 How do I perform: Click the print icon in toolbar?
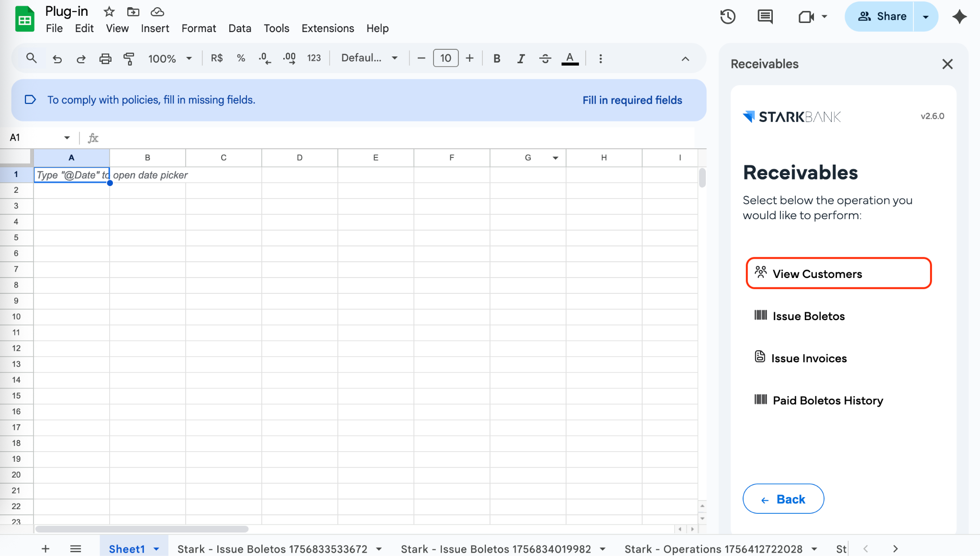click(x=105, y=58)
